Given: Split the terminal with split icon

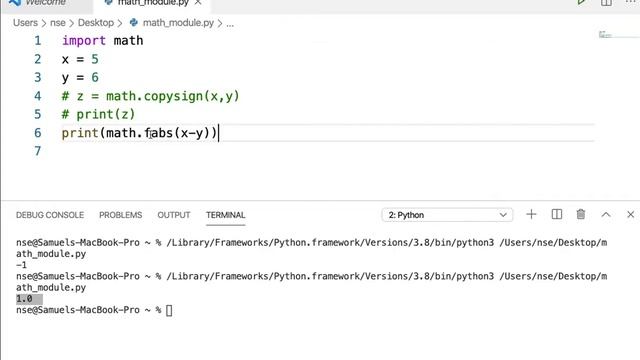Looking at the screenshot, I should 557,214.
